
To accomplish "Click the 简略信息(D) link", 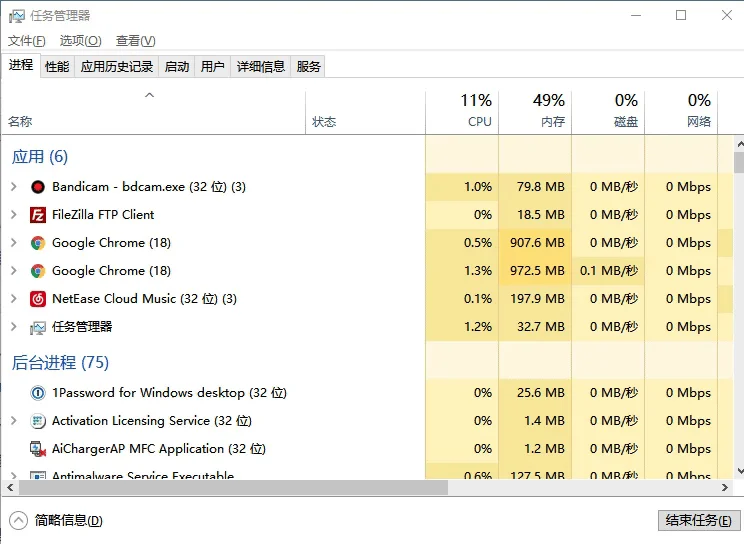I will coord(68,521).
